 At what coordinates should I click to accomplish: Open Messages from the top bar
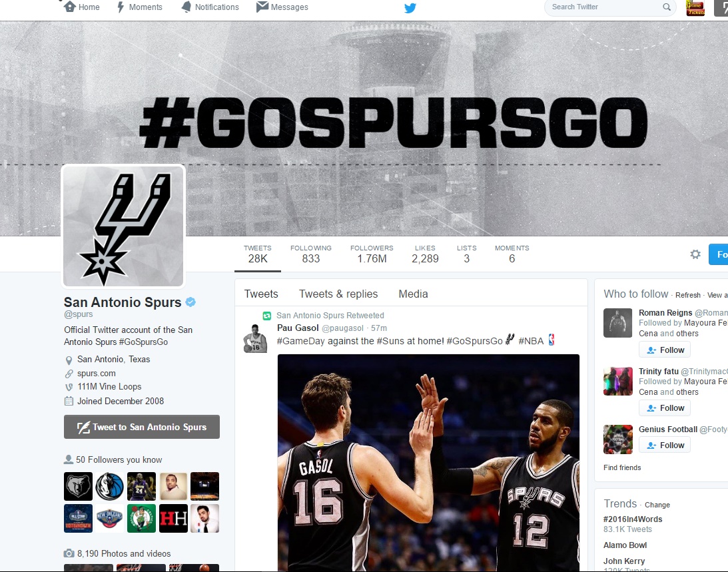click(282, 7)
